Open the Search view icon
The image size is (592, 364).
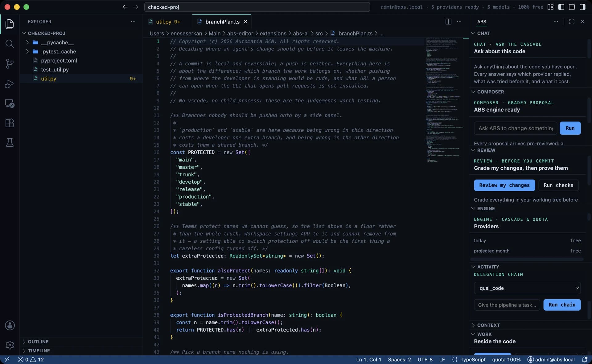(x=10, y=44)
